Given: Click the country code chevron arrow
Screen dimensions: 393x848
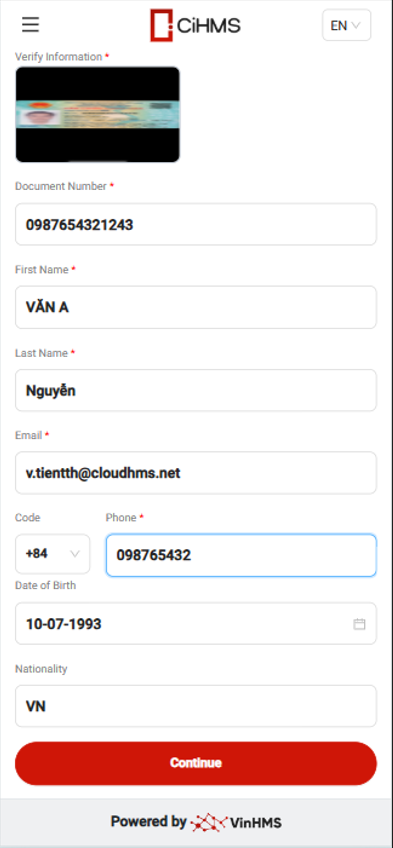Looking at the screenshot, I should click(x=75, y=554).
